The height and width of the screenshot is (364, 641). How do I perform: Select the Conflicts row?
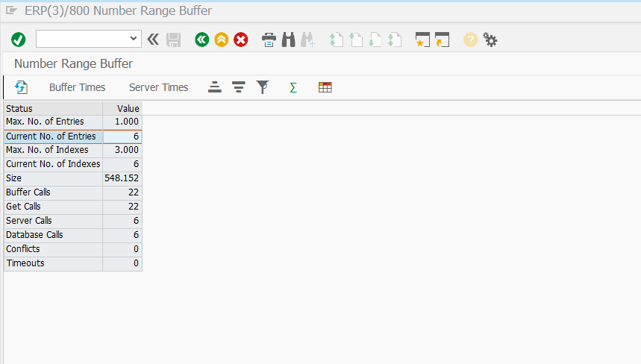tap(73, 249)
